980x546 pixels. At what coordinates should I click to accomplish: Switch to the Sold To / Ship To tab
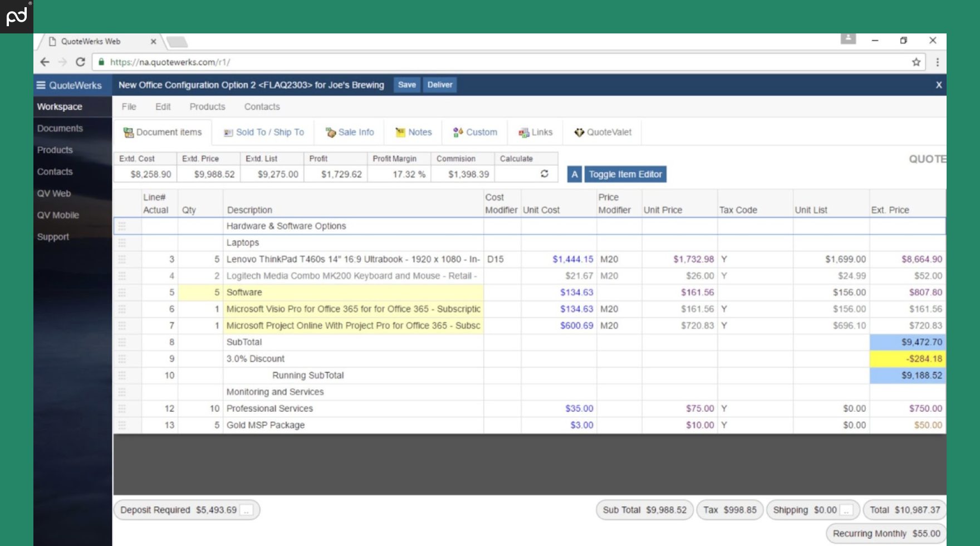264,132
